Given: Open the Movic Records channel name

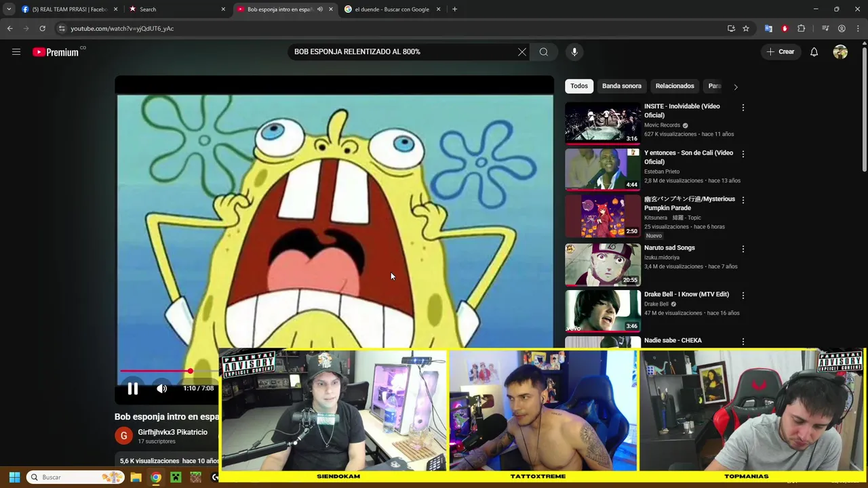Looking at the screenshot, I should 662,125.
